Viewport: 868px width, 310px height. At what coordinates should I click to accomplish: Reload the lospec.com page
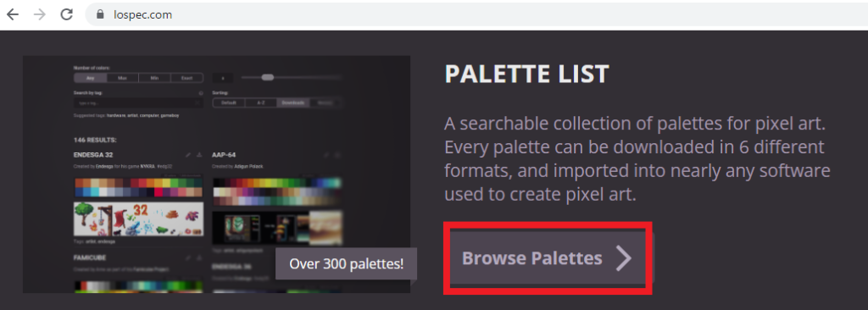[x=67, y=14]
